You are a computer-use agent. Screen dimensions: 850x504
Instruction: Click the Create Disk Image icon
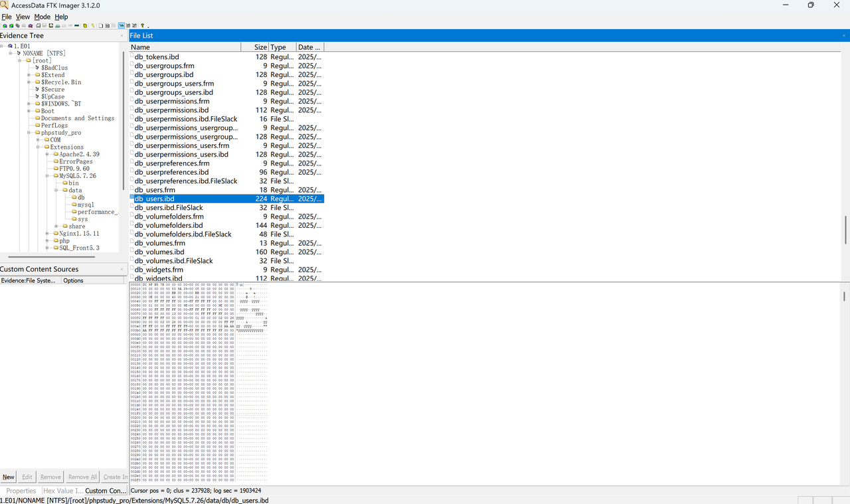coord(37,26)
